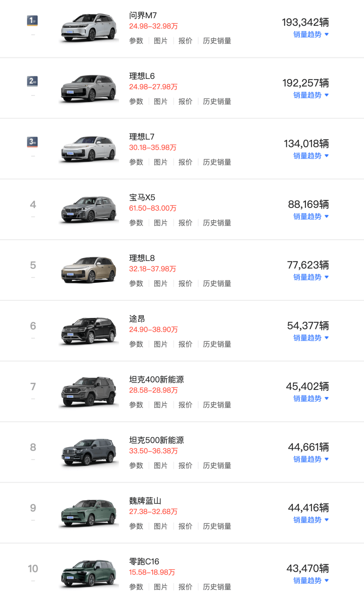Open 报价 for 魏牌蓝山
The height and width of the screenshot is (601, 364).
coord(185,526)
